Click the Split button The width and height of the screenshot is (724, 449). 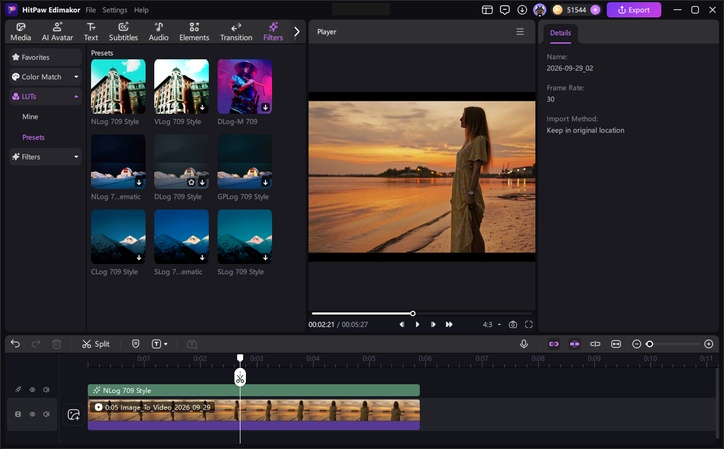[x=96, y=344]
